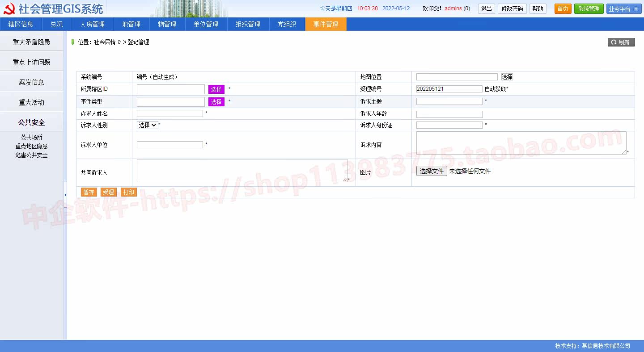The width and height of the screenshot is (644, 352).
Task: Focus the 诉求人年龄 input field
Action: point(449,114)
